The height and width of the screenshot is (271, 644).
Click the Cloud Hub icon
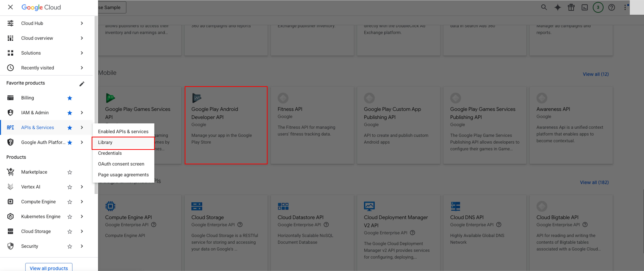tap(10, 23)
